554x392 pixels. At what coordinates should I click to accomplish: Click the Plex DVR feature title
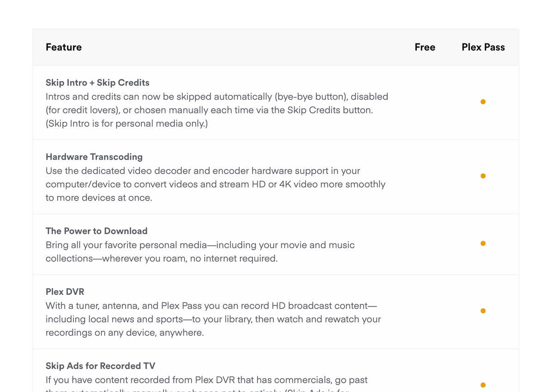point(65,292)
